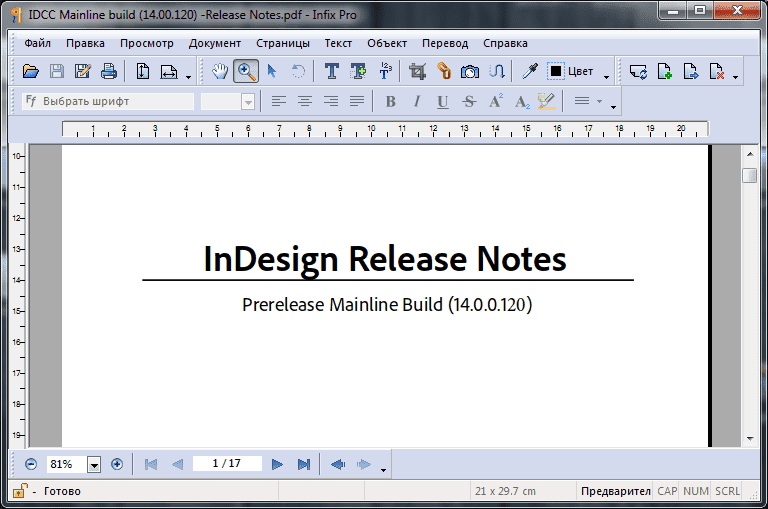This screenshot has height=509, width=768.
Task: Open the format toolbar overflow arrow
Action: click(x=613, y=107)
